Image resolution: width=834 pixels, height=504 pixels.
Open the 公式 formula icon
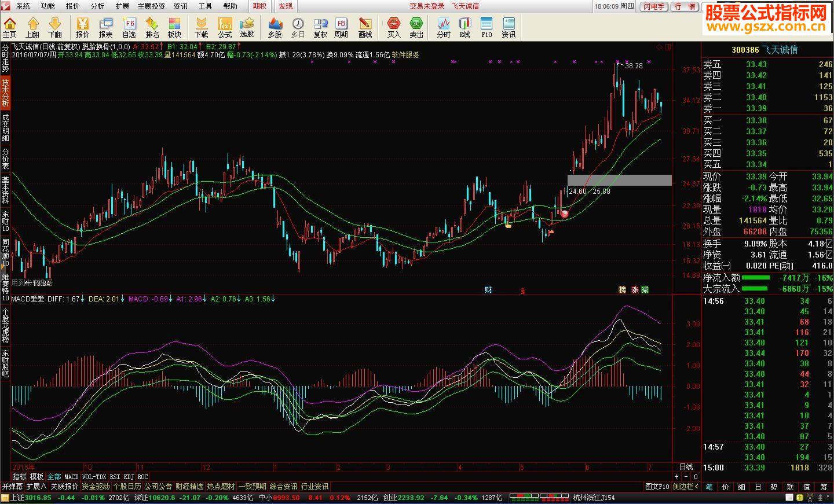(225, 27)
